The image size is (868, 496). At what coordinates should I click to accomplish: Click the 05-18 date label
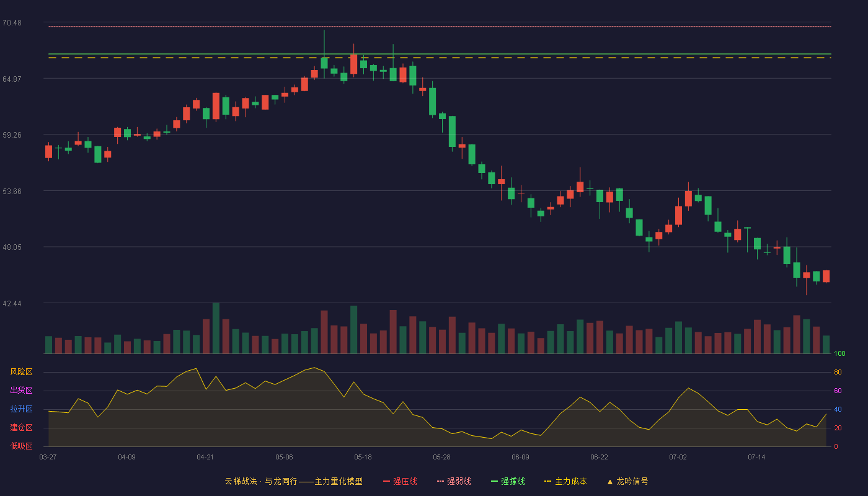click(363, 457)
